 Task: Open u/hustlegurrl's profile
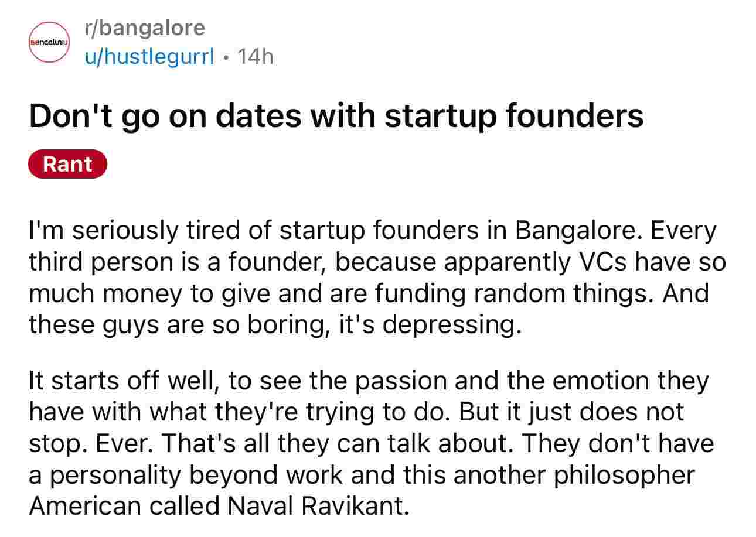pos(149,56)
